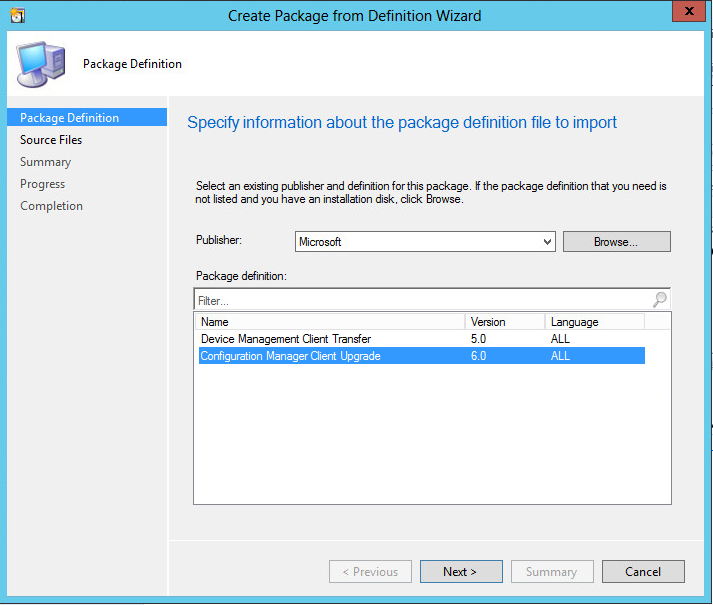Go to Package Definition step in sidebar
The image size is (713, 605).
(87, 117)
